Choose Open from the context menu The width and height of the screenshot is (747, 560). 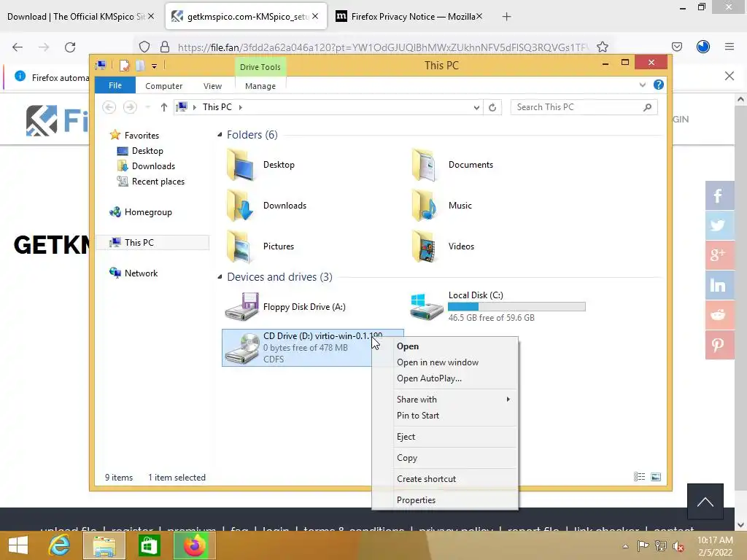(407, 346)
